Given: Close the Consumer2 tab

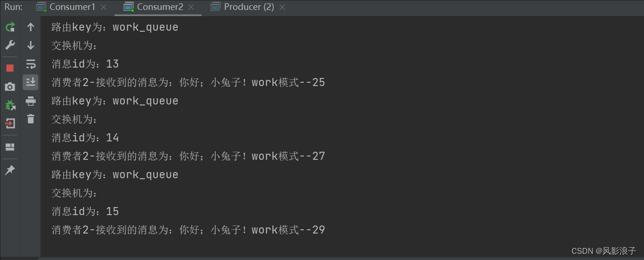Looking at the screenshot, I should click(191, 7).
